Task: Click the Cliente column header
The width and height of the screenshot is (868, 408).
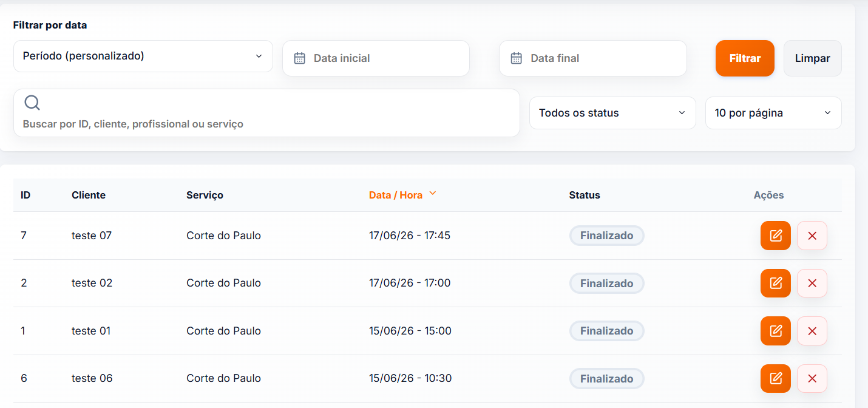Action: [x=89, y=195]
